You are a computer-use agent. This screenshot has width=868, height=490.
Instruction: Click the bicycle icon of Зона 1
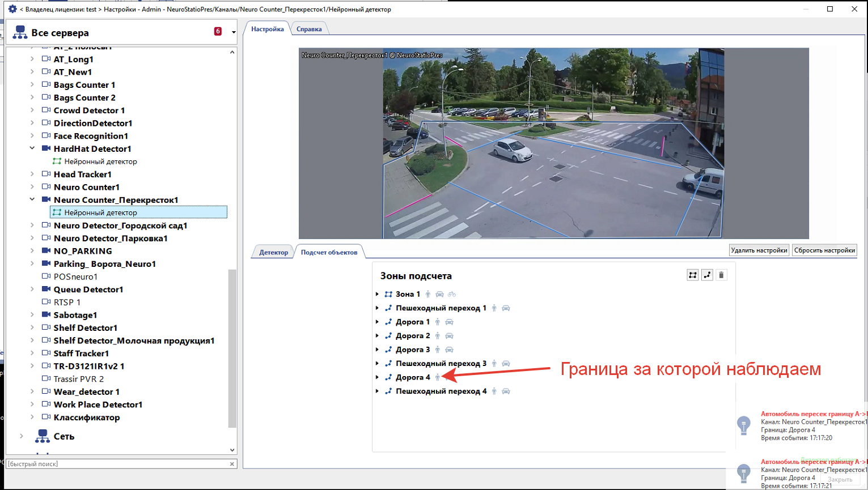[x=452, y=295]
